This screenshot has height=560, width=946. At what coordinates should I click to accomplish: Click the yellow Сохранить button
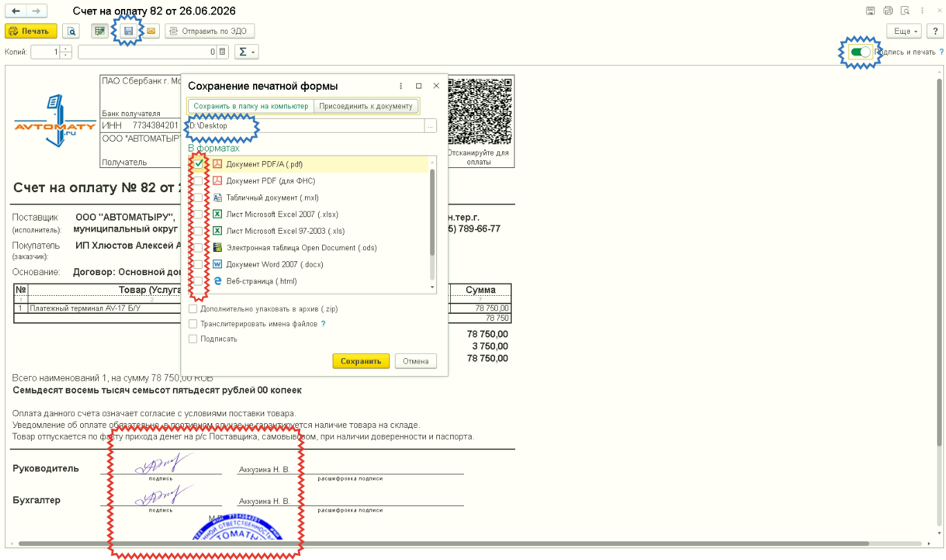point(361,361)
